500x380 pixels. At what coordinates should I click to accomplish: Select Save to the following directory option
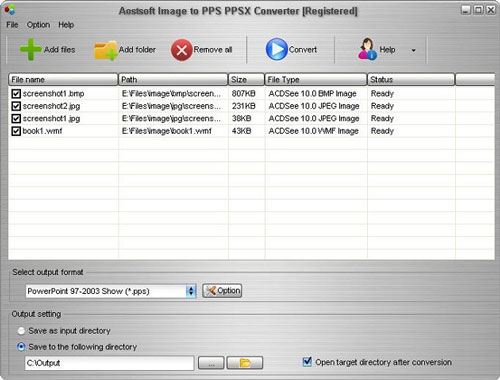[21, 347]
